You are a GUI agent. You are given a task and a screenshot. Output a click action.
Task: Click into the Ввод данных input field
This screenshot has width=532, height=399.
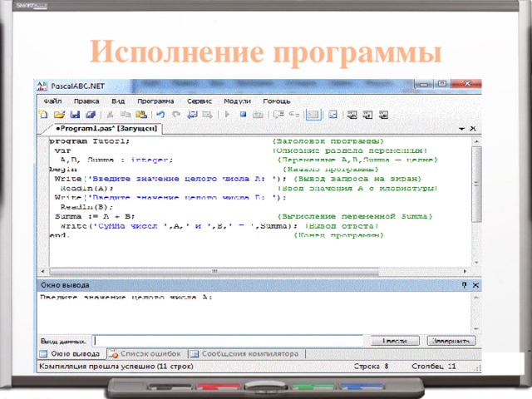228,341
